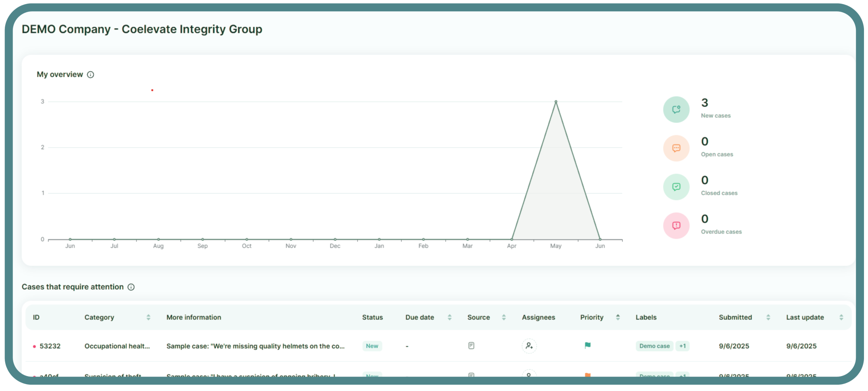The height and width of the screenshot is (391, 868).
Task: Open case ID 53232
Action: point(50,346)
